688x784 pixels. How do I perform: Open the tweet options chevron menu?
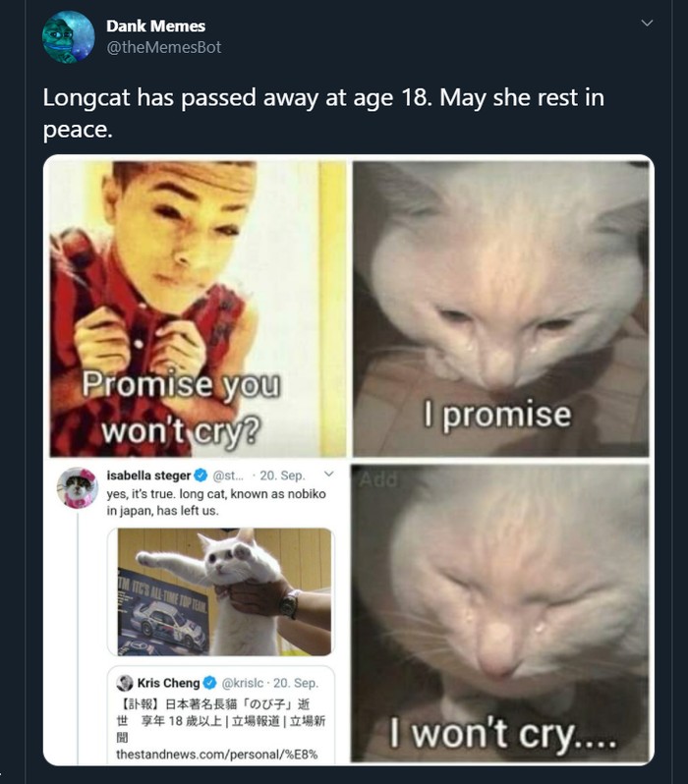point(646,23)
